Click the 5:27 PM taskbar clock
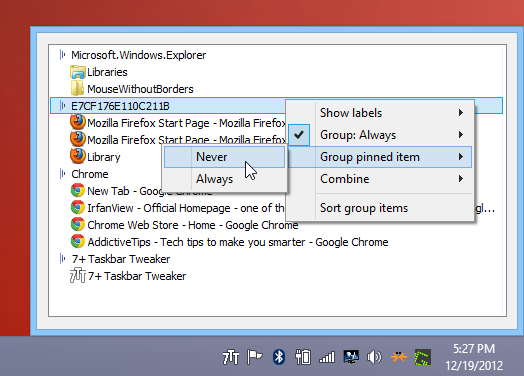The image size is (524, 376). (x=474, y=349)
